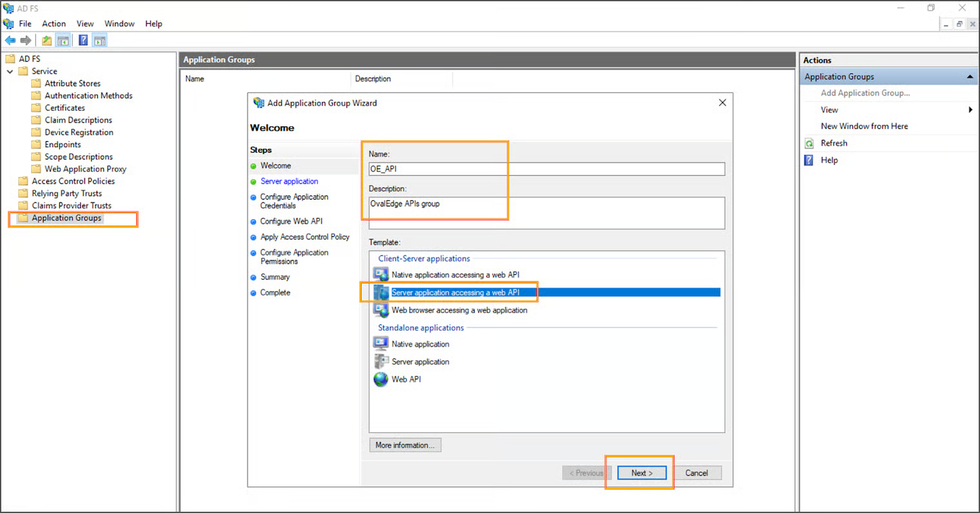This screenshot has width=980, height=513.
Task: Toggle Show/Hide Action Pane toolbar icon
Action: pos(99,41)
